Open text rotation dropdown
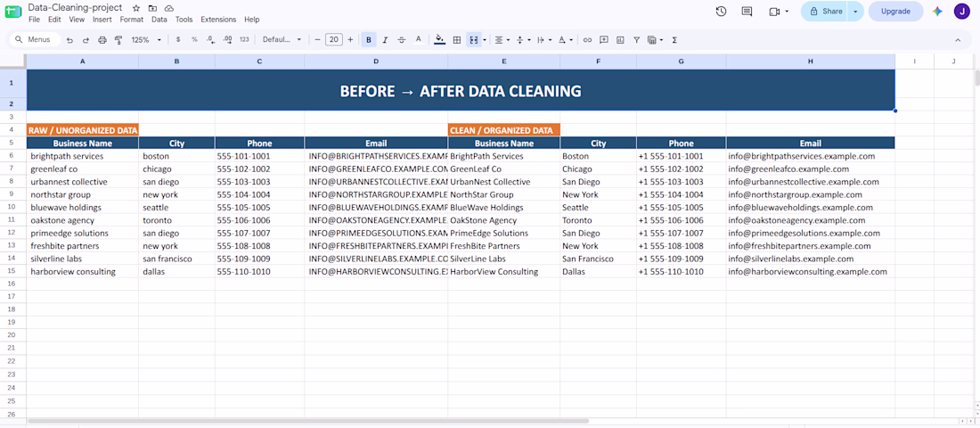The width and height of the screenshot is (980, 428). pos(564,39)
